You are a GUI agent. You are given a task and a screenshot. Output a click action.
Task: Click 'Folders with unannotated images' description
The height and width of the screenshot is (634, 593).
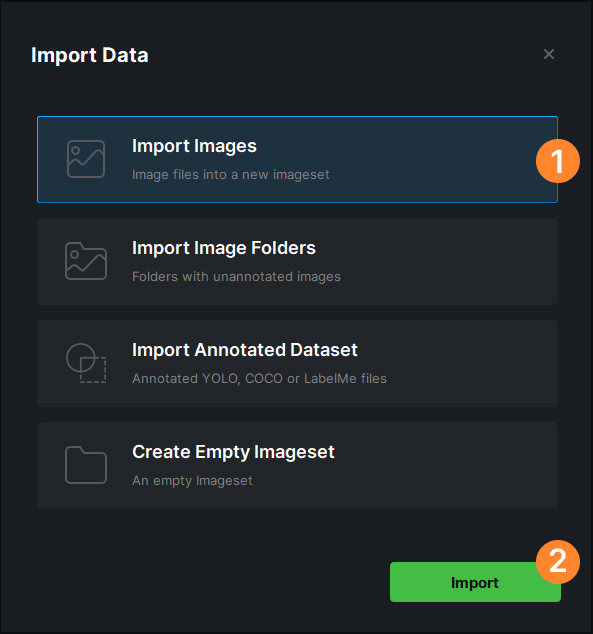pyautogui.click(x=236, y=277)
